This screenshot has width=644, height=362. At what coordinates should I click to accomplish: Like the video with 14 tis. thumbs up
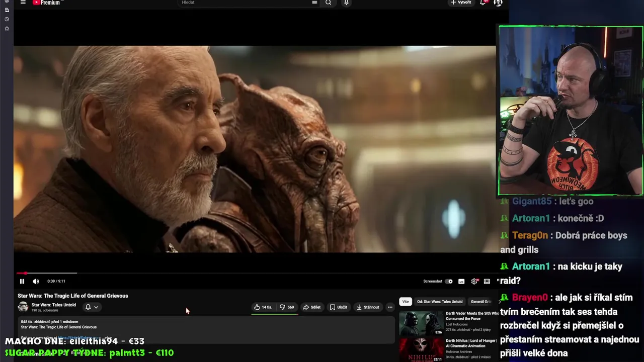point(263,307)
